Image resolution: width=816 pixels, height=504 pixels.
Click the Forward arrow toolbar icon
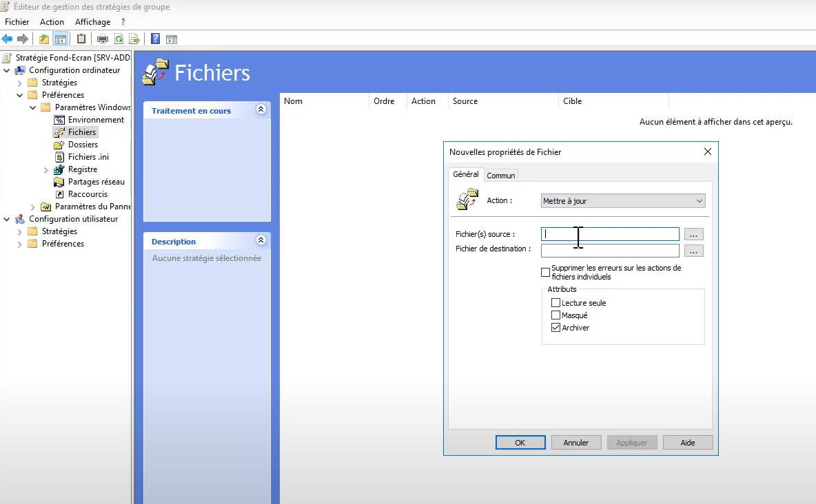point(22,39)
